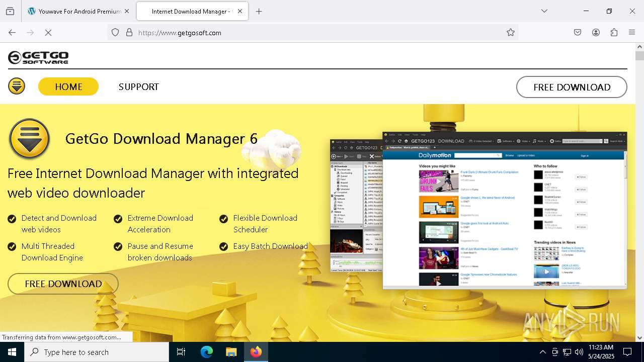This screenshot has height=362, width=644.
Task: Open a new browser tab
Action: (259, 11)
